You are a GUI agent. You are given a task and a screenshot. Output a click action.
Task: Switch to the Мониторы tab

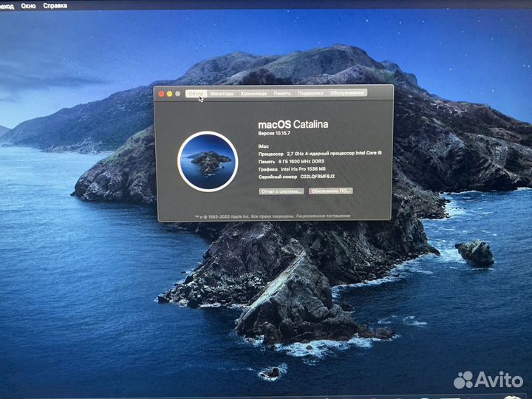coord(222,93)
